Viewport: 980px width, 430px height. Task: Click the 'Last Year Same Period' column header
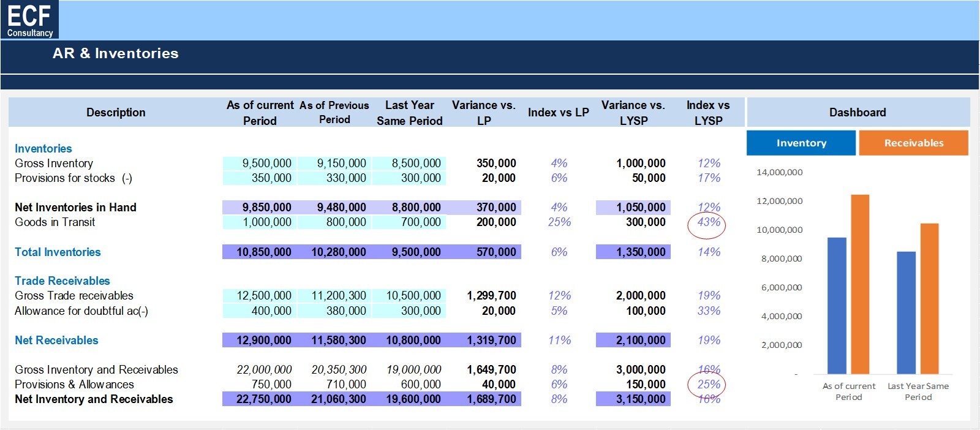click(410, 113)
